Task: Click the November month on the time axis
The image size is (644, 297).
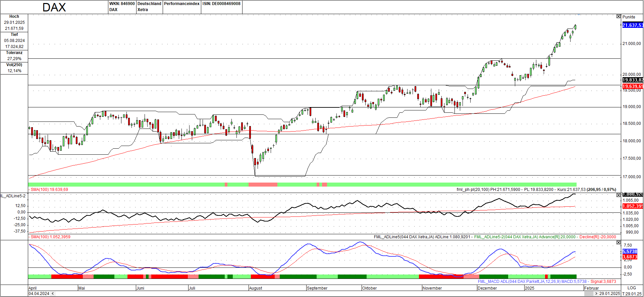Action: tap(432, 288)
